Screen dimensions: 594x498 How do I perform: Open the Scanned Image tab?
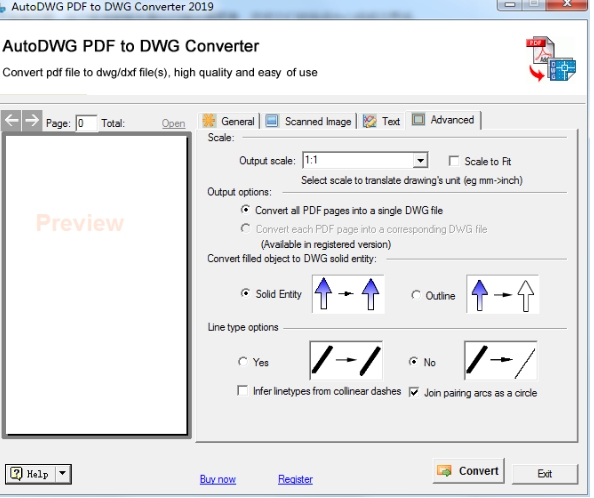point(308,121)
